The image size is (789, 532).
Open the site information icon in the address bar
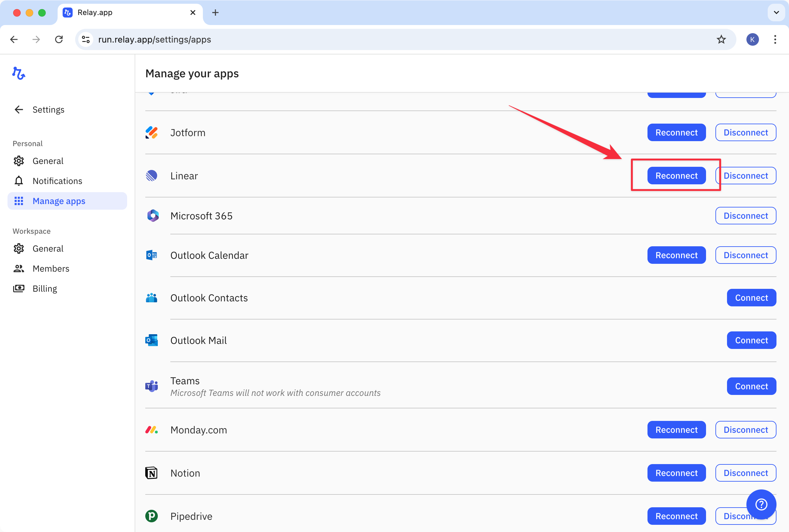click(86, 39)
